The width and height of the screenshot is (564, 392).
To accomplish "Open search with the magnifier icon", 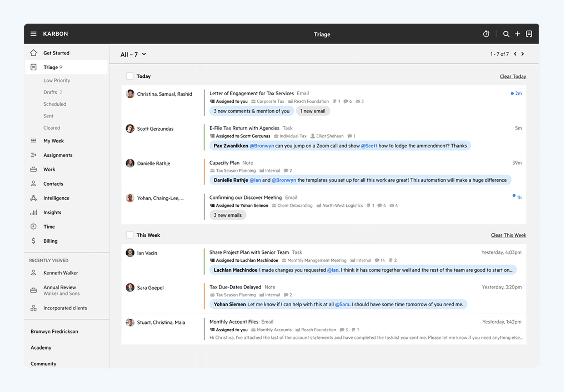I will pos(506,34).
